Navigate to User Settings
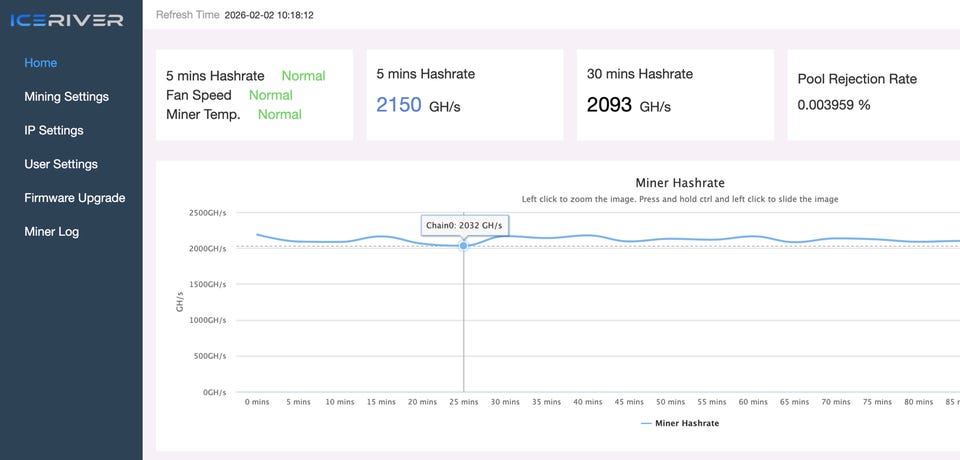960x460 pixels. point(61,164)
